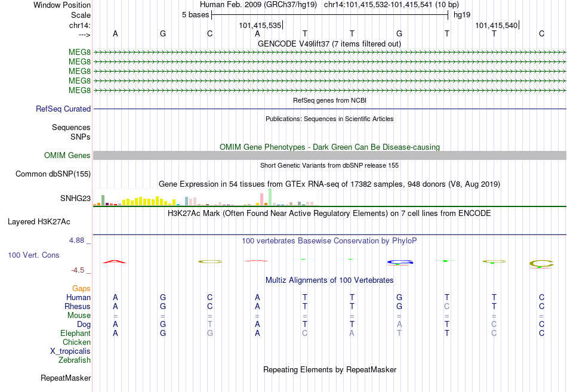Click the Zebrafish species row label
The height and width of the screenshot is (392, 567).
(75, 360)
